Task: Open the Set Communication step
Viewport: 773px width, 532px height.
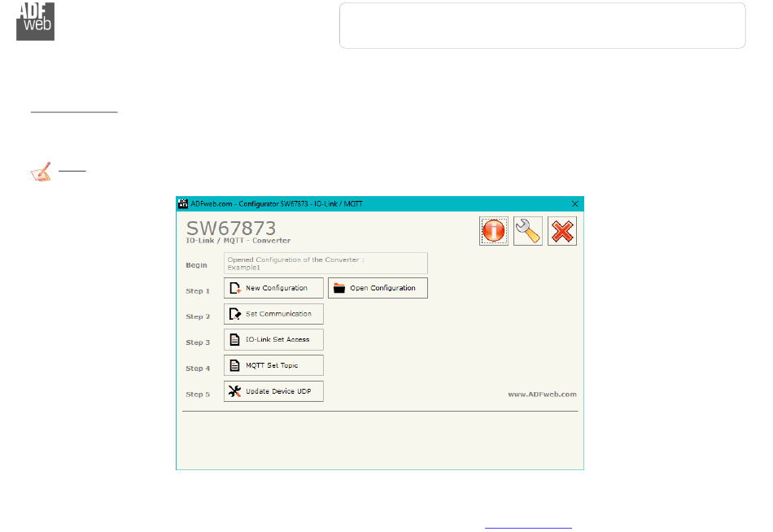Action: coord(273,313)
